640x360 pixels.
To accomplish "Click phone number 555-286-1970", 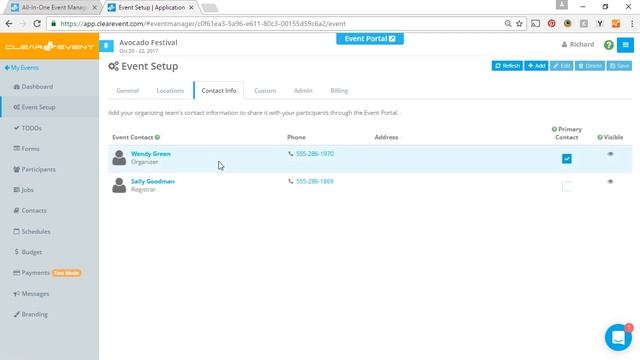I will coord(315,154).
